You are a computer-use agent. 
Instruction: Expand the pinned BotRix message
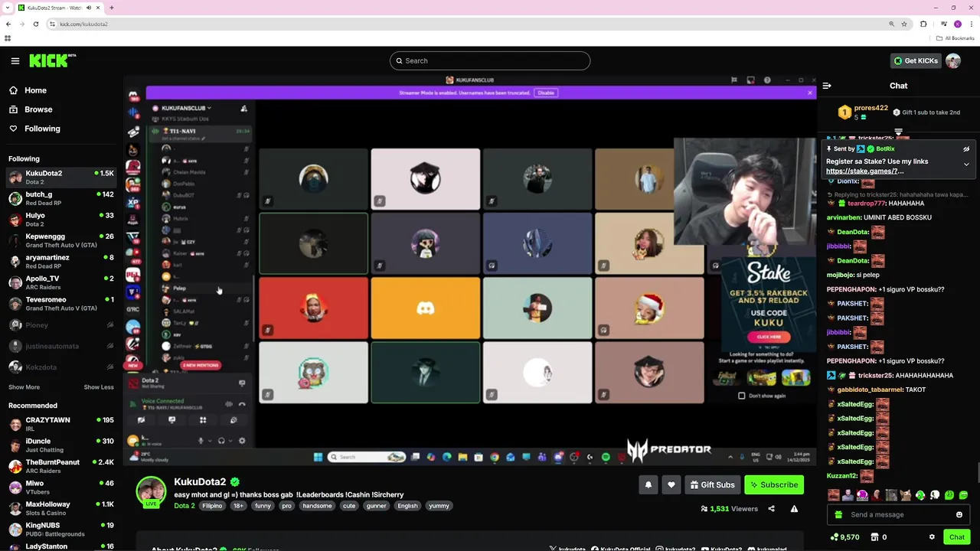(966, 164)
